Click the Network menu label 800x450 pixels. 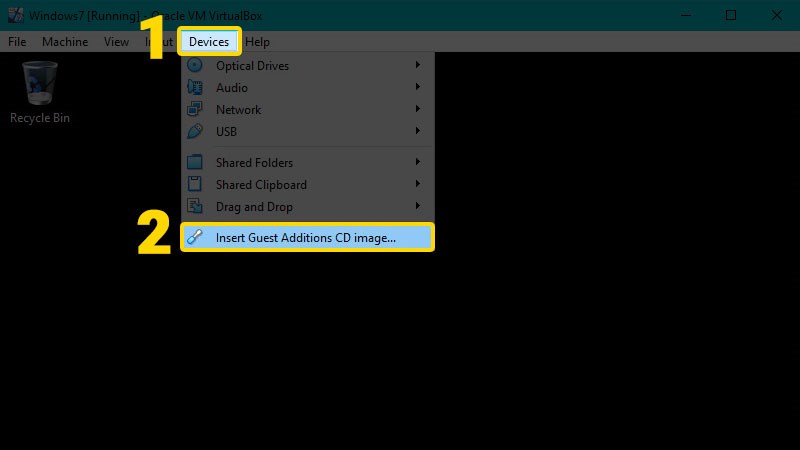click(238, 110)
